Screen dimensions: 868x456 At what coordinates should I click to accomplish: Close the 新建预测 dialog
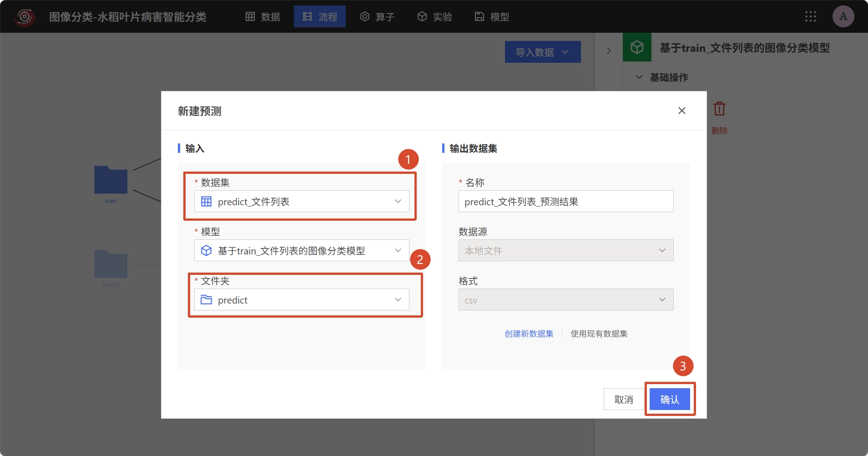(681, 111)
